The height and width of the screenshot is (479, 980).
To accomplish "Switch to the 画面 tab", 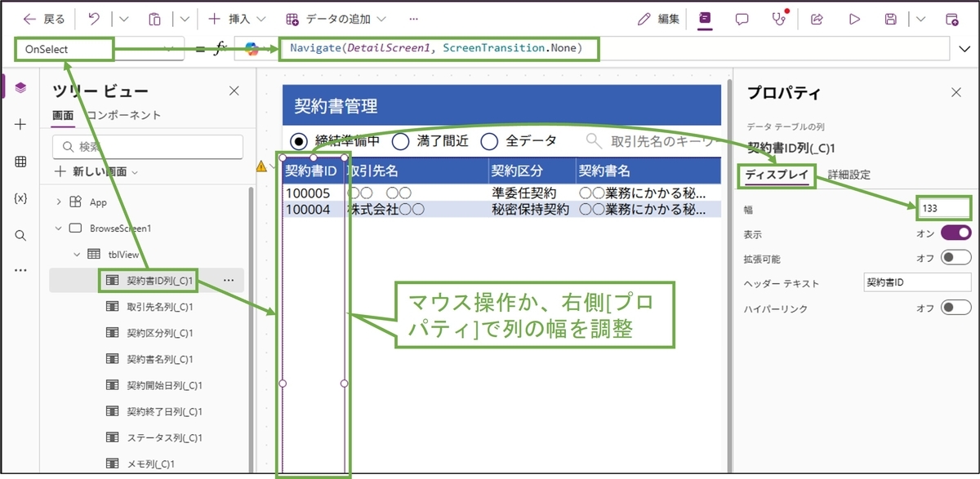I will click(x=63, y=115).
